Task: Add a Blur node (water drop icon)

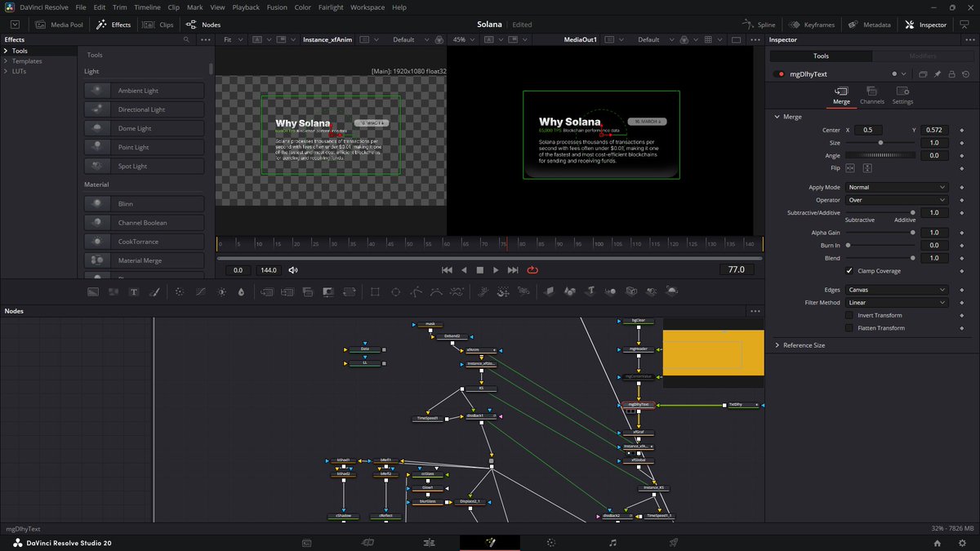Action: (241, 291)
